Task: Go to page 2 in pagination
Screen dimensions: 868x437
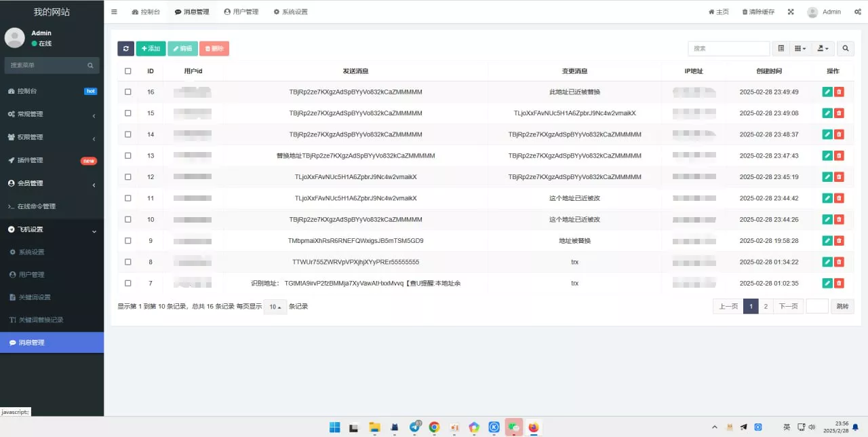Action: (x=766, y=306)
